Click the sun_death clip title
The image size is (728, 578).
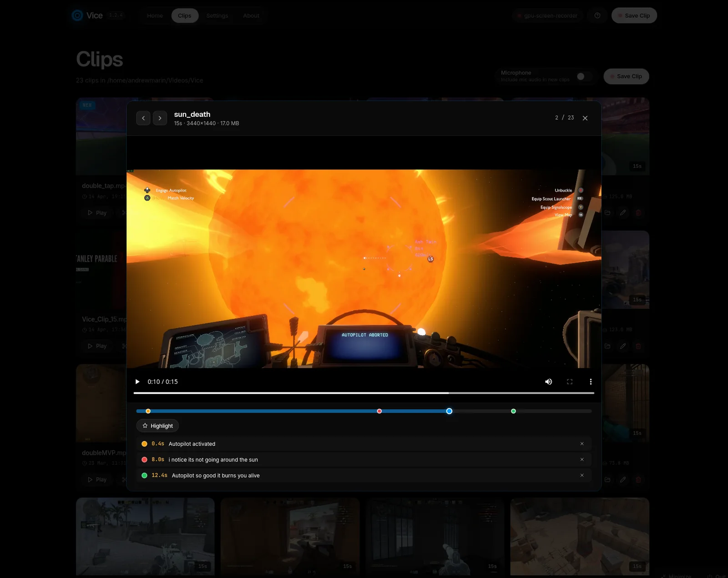[x=192, y=114]
